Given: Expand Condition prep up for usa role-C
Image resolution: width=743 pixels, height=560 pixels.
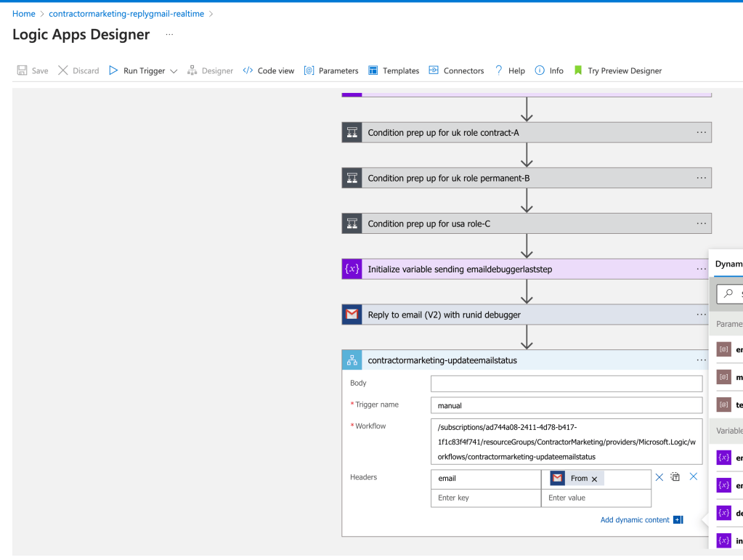Looking at the screenshot, I should pos(527,224).
